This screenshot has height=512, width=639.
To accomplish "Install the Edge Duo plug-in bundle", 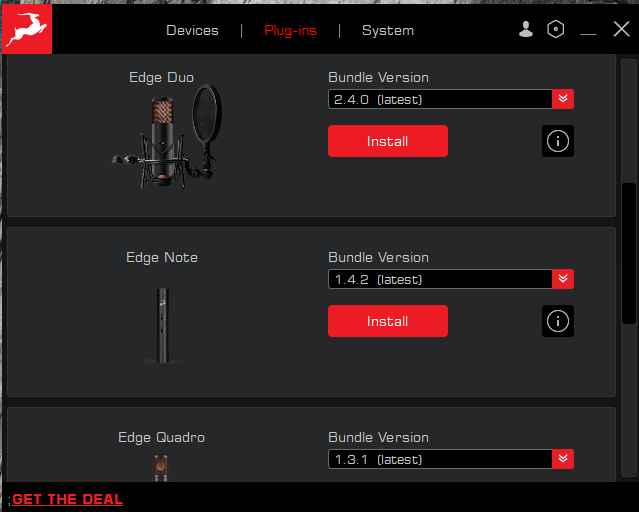I will (x=388, y=141).
